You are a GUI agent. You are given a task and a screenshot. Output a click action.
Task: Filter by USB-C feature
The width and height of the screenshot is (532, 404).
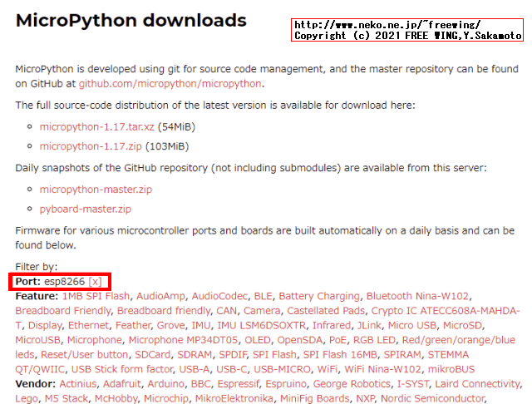[232, 369]
